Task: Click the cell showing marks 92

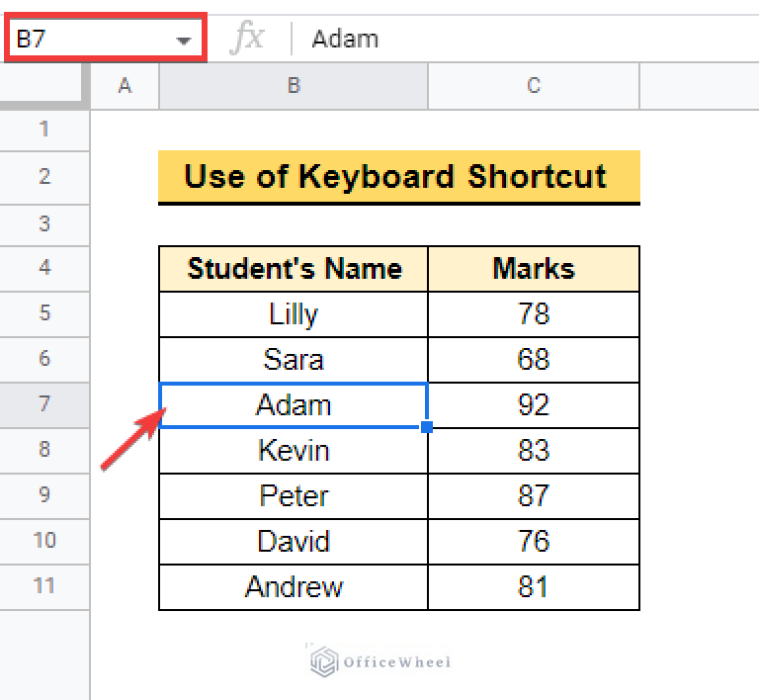Action: tap(534, 405)
